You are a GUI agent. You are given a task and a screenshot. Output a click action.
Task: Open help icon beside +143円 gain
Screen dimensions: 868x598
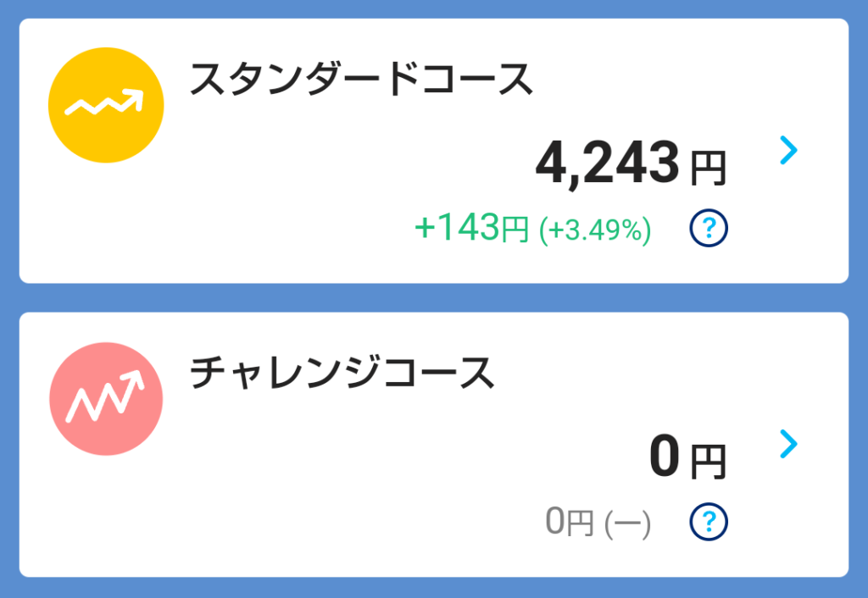pyautogui.click(x=709, y=228)
